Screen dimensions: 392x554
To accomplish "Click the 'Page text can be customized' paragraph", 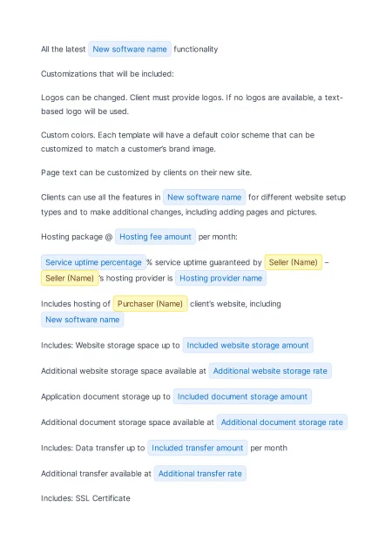I will 146,172.
